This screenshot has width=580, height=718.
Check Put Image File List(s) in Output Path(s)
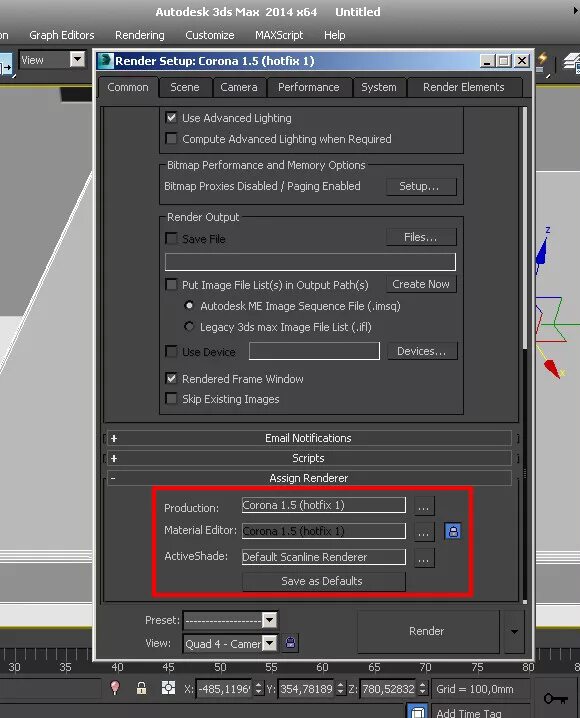coord(171,284)
